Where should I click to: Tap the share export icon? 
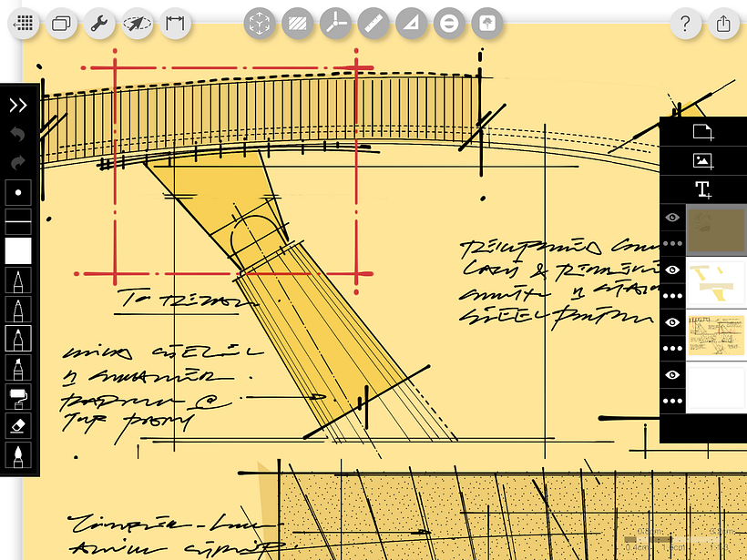pos(723,23)
